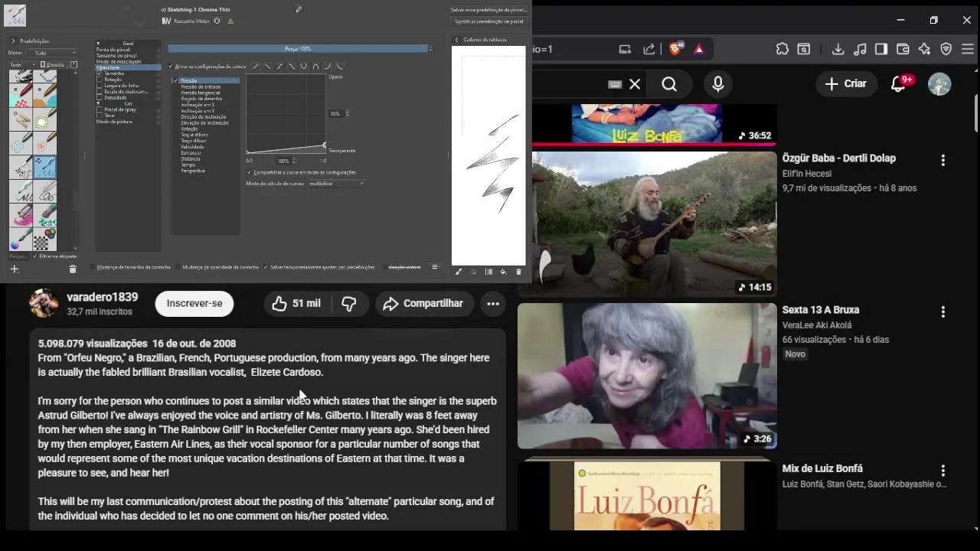Collapse the Predefinições panel arrow
The height and width of the screenshot is (551, 980).
click(13, 41)
